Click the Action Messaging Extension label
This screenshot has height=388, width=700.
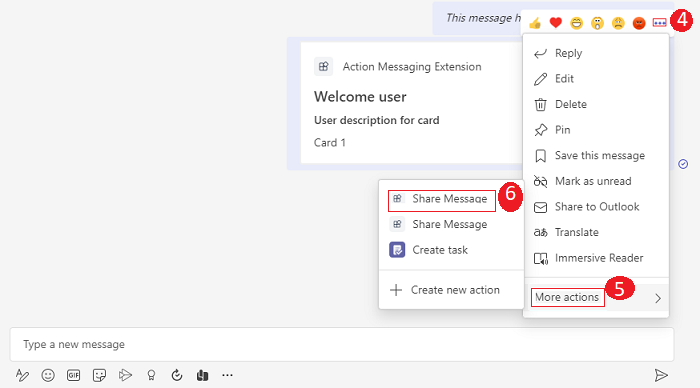point(412,67)
